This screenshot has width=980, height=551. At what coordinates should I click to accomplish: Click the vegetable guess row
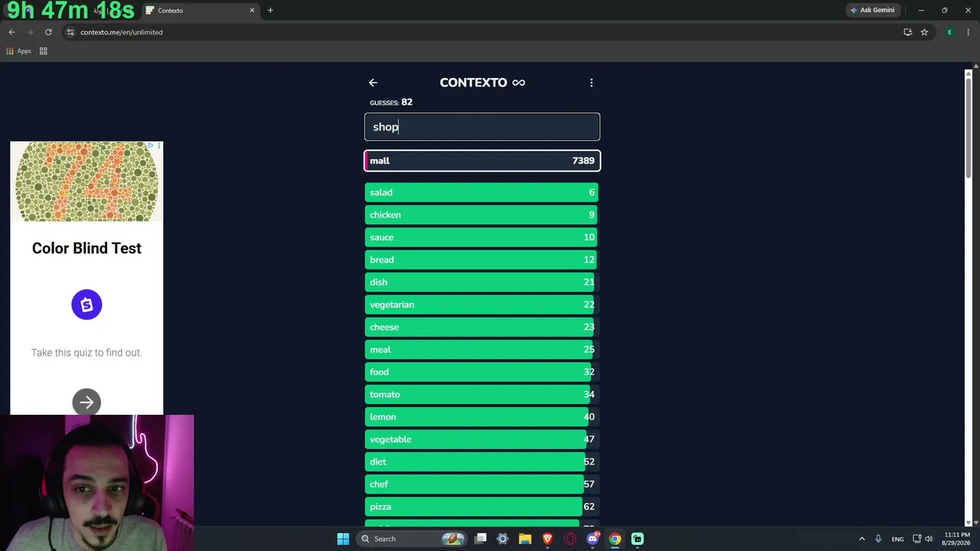coord(482,439)
